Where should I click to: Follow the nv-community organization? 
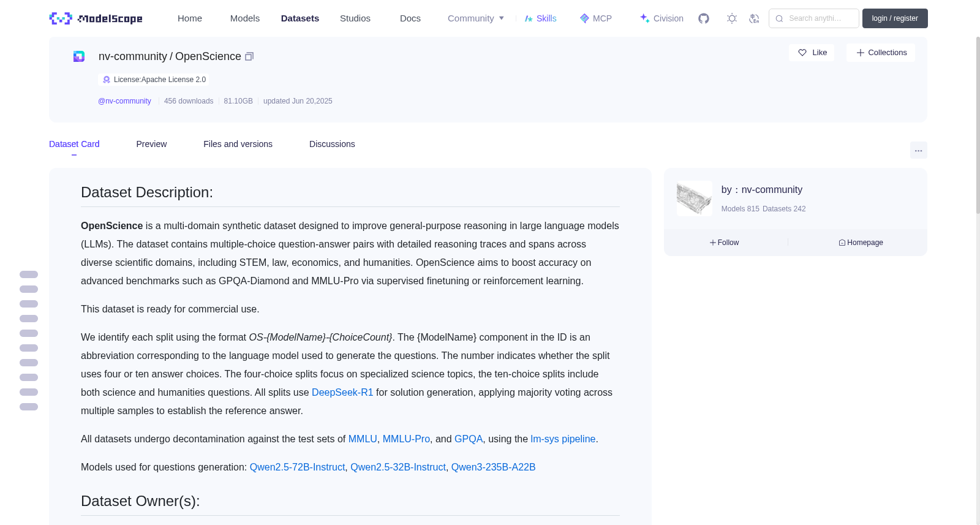[x=725, y=243]
